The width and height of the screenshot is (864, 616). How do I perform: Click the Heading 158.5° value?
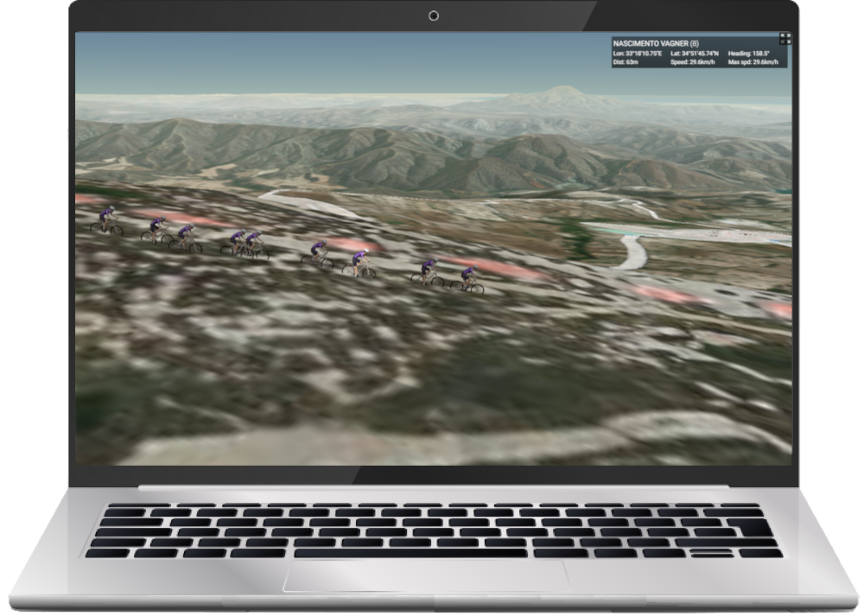[748, 54]
